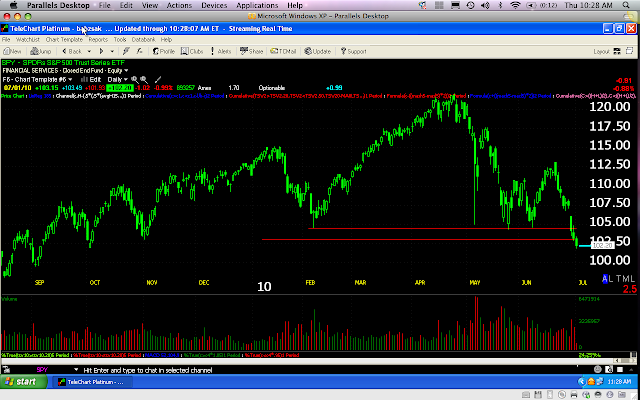Open the Tools menu
The image size is (640, 400).
(120, 40)
